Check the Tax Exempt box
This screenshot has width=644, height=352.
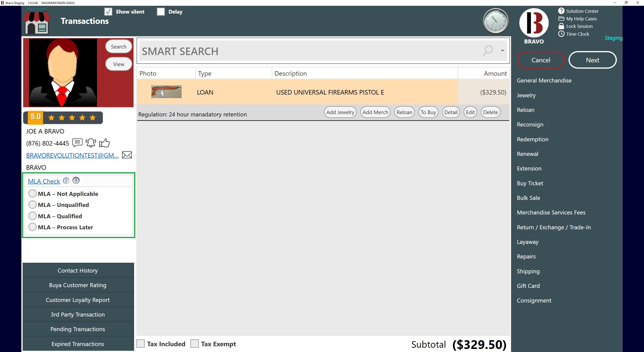coord(194,344)
